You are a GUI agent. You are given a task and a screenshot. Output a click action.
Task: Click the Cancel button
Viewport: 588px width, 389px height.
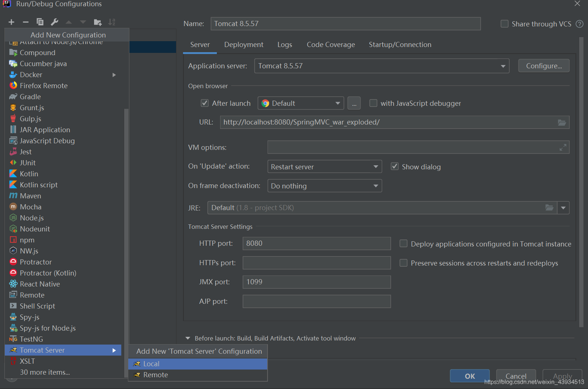(516, 376)
